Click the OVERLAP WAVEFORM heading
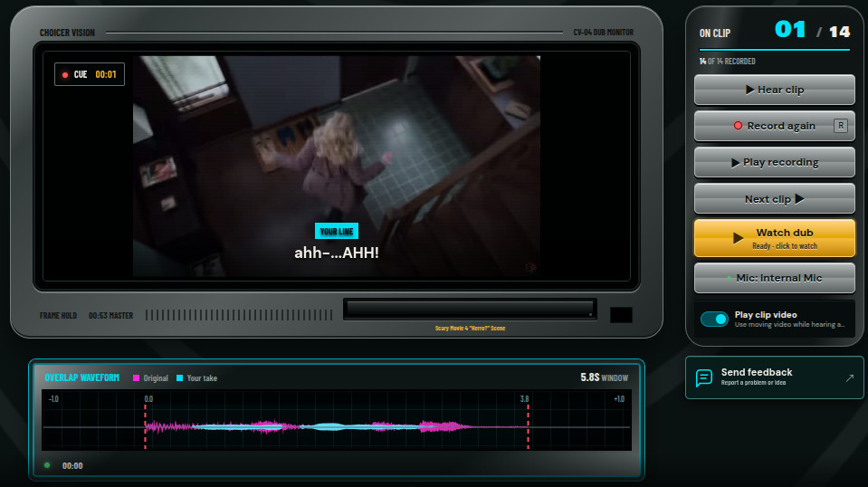This screenshot has width=868, height=487. point(82,377)
